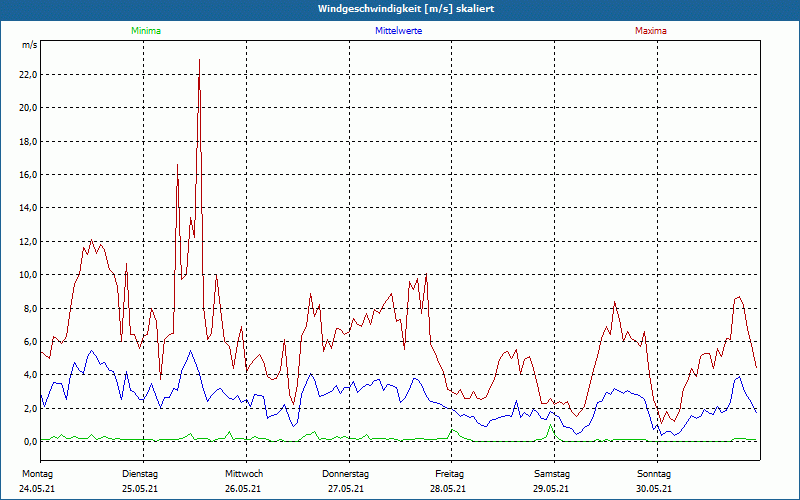Image resolution: width=800 pixels, height=500 pixels.
Task: Click the green Minima peak at Samstag boundary
Action: [551, 426]
